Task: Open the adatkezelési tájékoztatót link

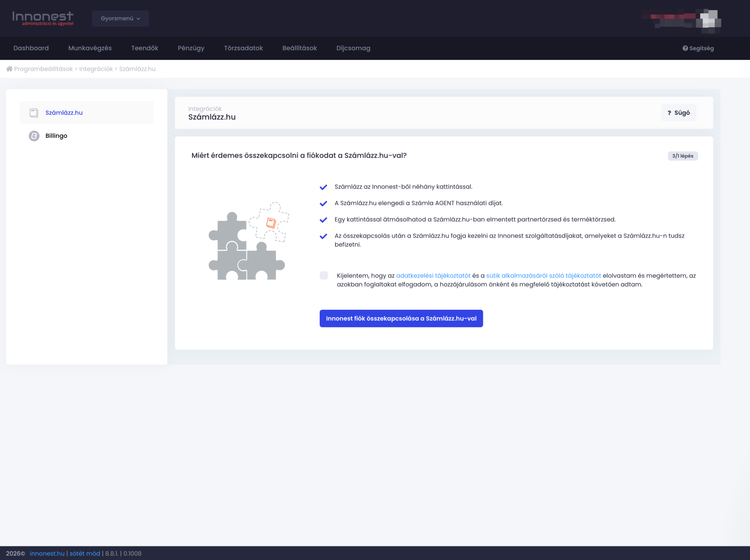Action: [x=433, y=276]
